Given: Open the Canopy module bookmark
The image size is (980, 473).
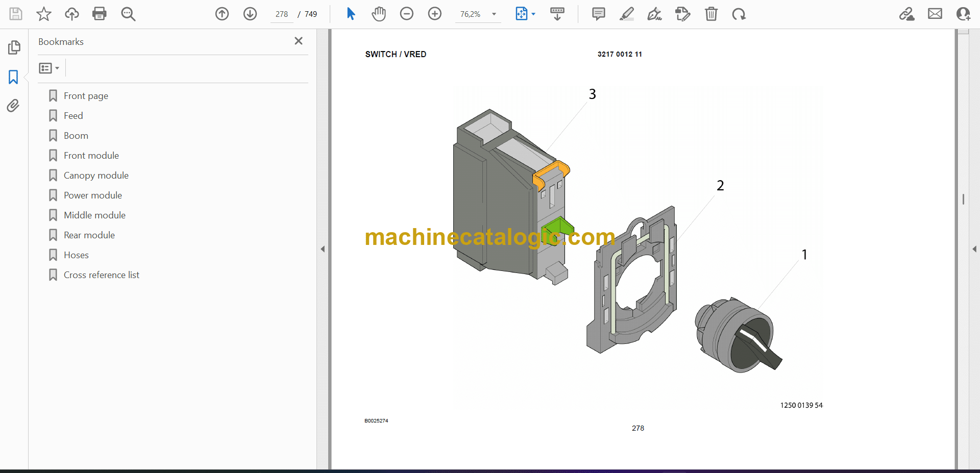Looking at the screenshot, I should tap(96, 176).
